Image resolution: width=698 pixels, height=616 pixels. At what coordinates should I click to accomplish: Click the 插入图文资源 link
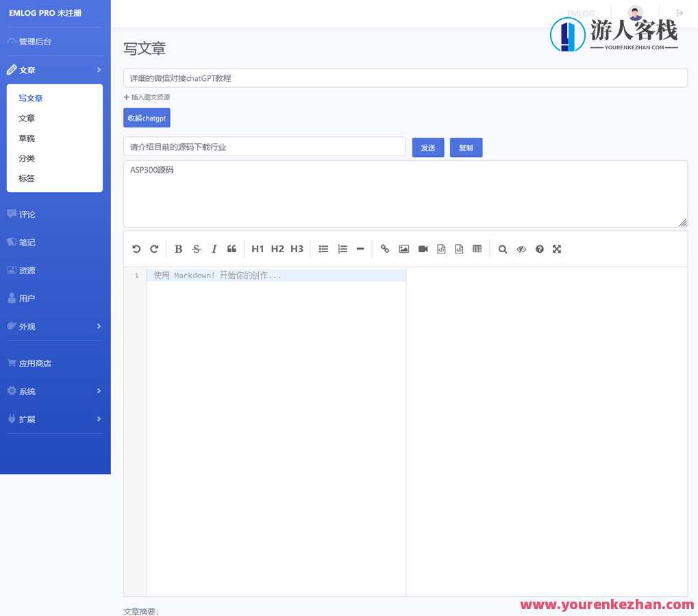click(147, 97)
